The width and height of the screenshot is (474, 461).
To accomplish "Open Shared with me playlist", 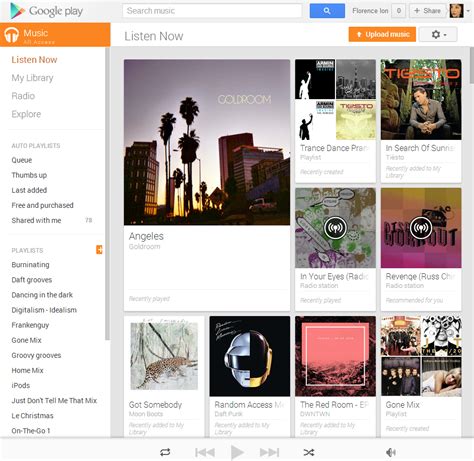I will pos(36,220).
